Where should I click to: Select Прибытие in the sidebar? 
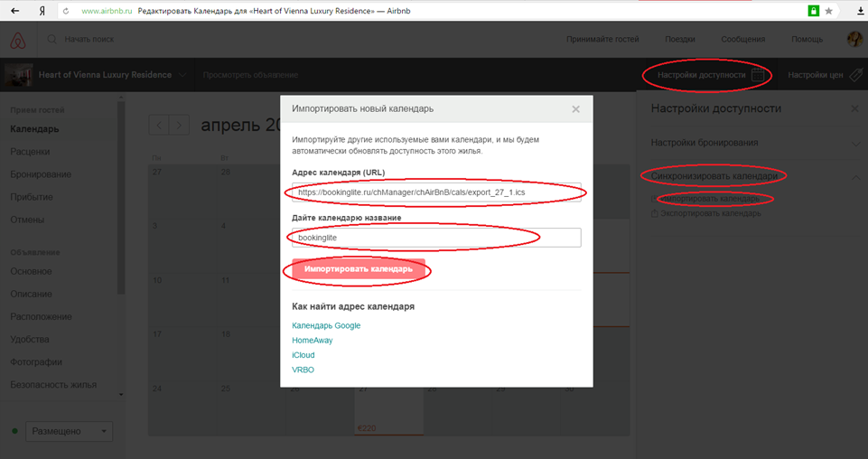[x=32, y=197]
